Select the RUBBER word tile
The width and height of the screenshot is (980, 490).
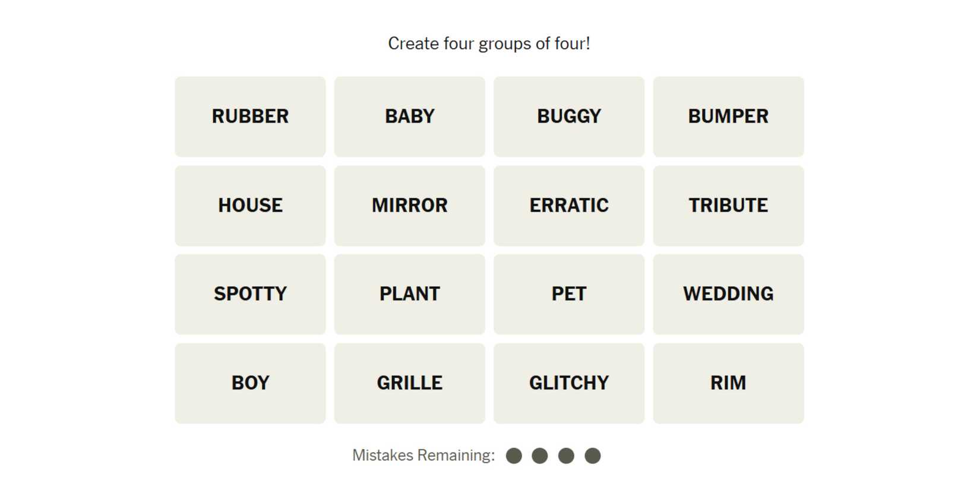click(x=250, y=116)
